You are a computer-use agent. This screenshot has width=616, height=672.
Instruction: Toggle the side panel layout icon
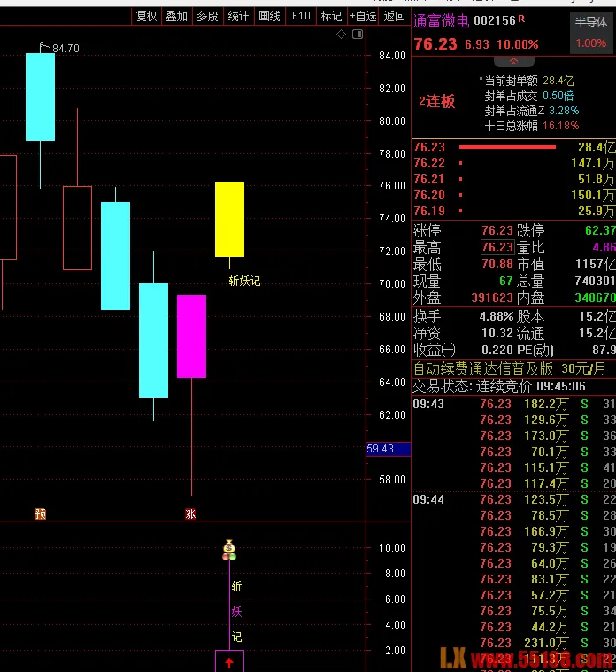pos(358,35)
